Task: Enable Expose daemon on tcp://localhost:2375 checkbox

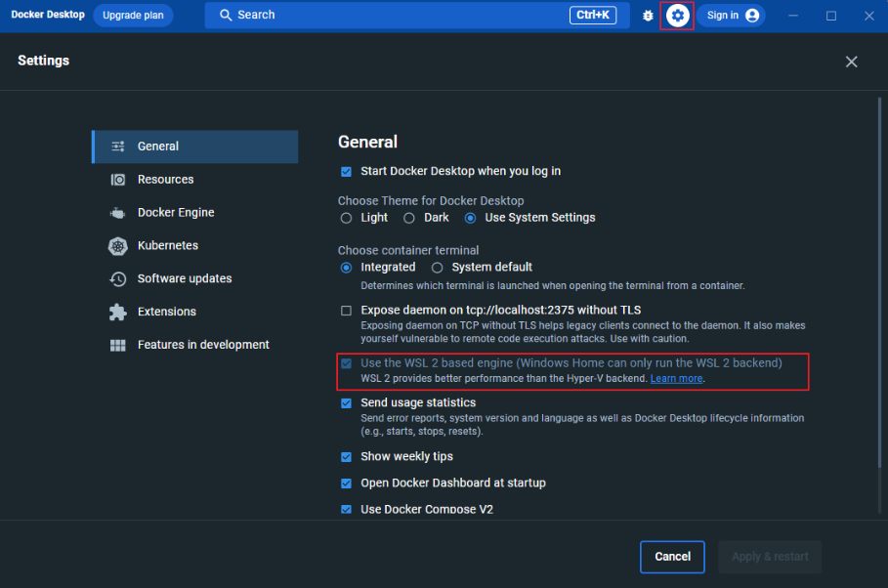Action: pos(346,311)
